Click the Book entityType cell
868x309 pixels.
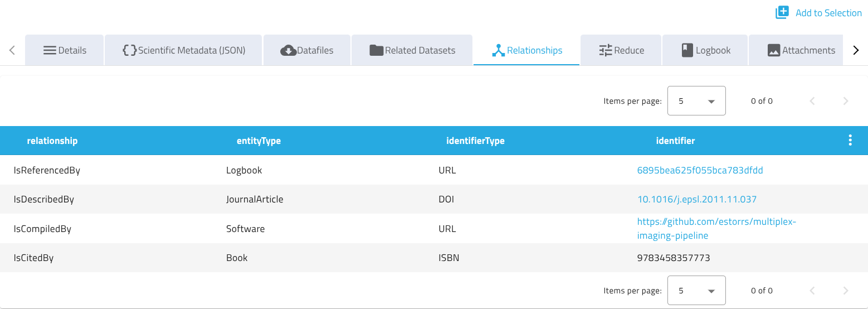(x=237, y=258)
